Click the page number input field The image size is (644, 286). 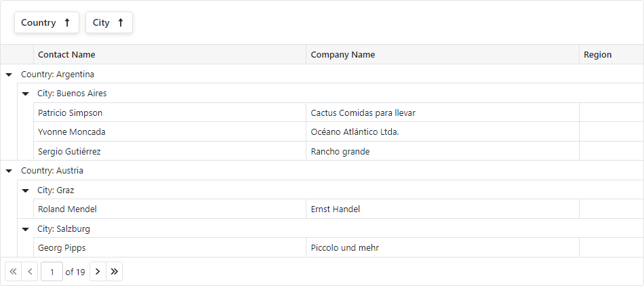[x=52, y=272]
